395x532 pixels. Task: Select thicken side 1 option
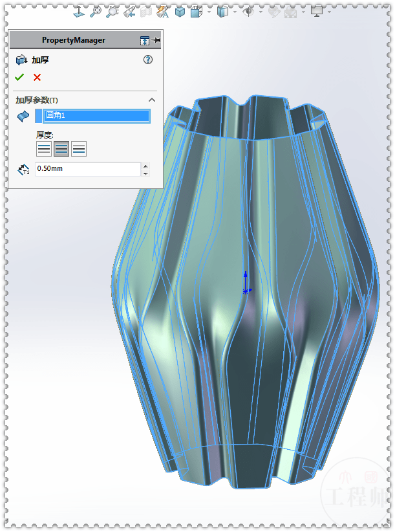coord(44,149)
